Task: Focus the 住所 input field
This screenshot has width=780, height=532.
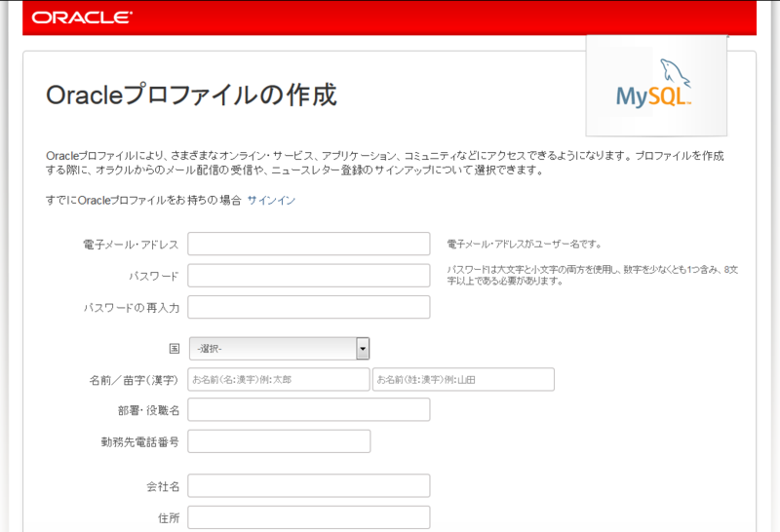Action: (x=309, y=517)
